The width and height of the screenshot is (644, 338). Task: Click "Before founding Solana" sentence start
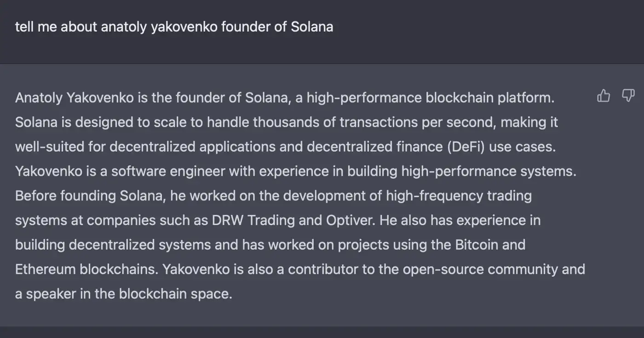[x=91, y=196]
